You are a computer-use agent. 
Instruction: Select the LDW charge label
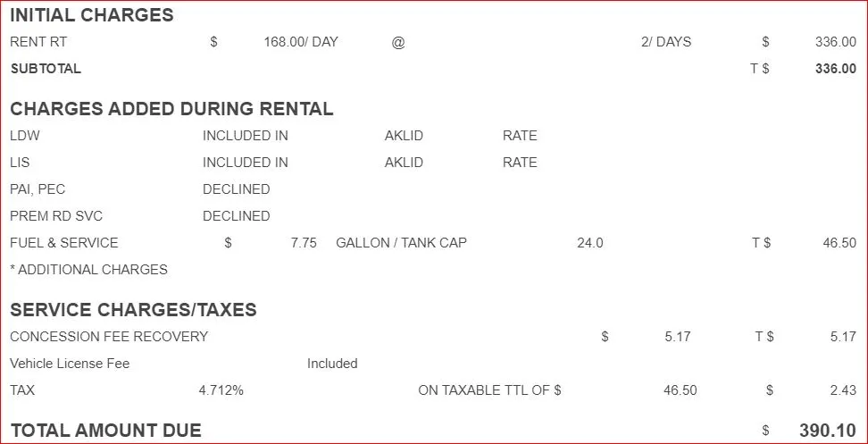pos(25,136)
